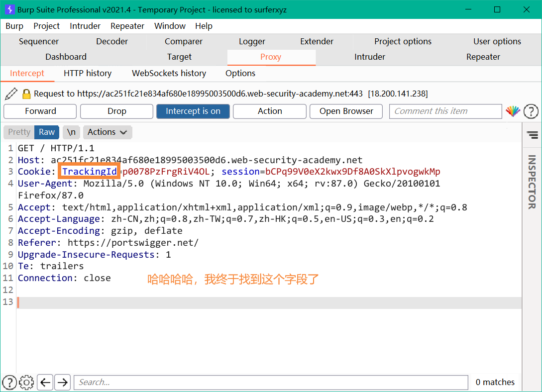Click the Drop button
542x392 pixels.
(117, 111)
